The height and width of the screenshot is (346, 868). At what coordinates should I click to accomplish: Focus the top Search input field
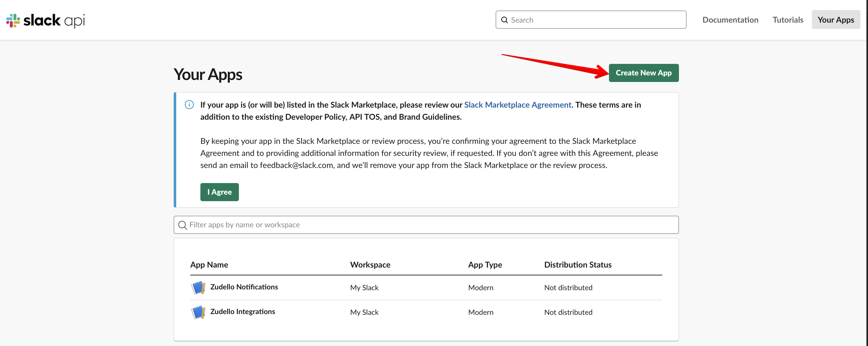click(x=596, y=20)
